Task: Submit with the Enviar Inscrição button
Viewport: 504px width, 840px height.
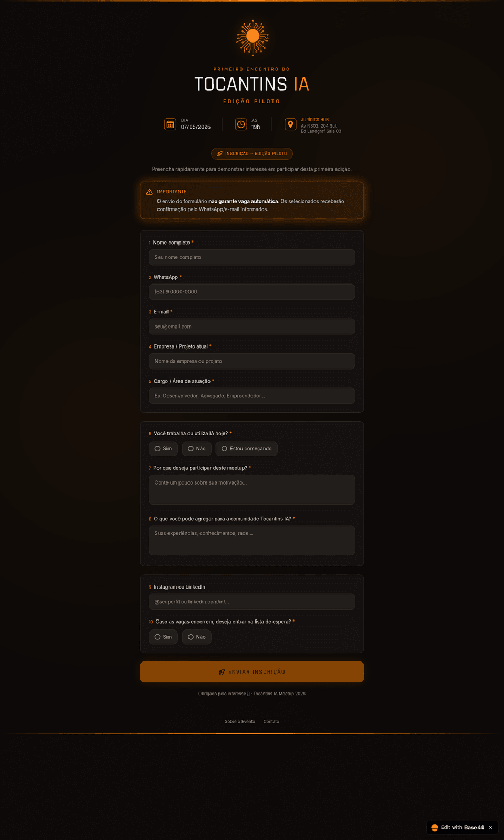Action: [x=252, y=672]
